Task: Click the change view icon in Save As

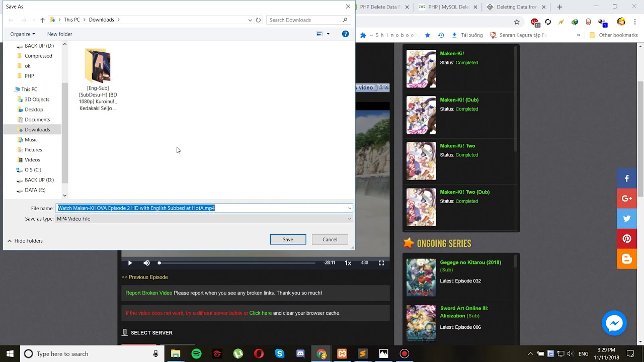Action: point(319,34)
